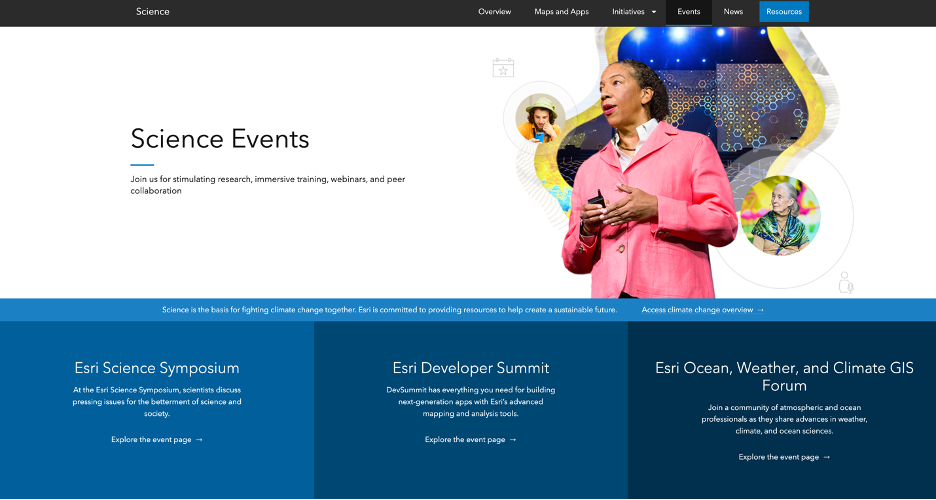Click the Science Symposium description paragraph
The width and height of the screenshot is (936, 500).
(157, 402)
